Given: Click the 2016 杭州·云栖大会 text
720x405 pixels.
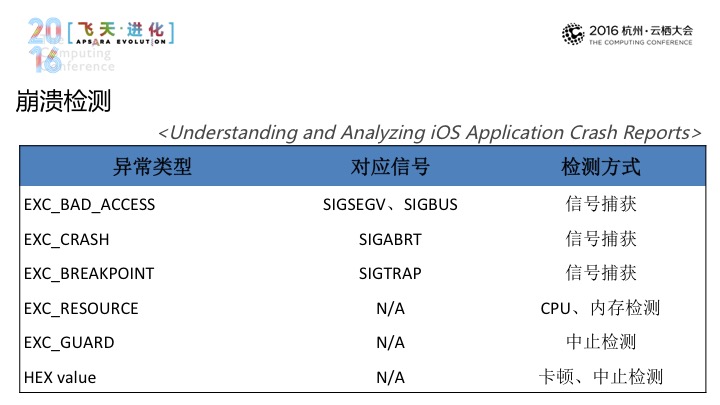Looking at the screenshot, I should click(641, 31).
